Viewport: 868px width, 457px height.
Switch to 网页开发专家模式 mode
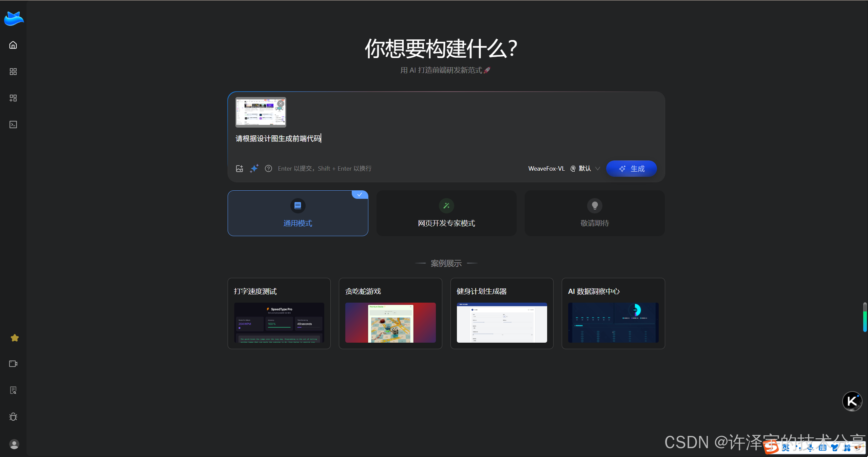tap(446, 213)
